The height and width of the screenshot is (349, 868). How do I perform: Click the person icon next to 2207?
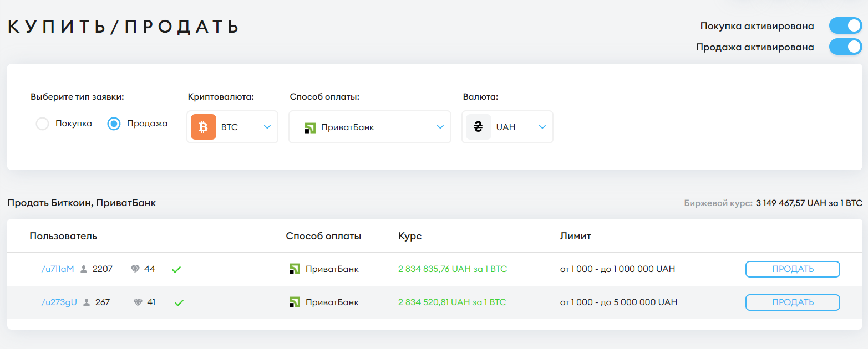point(83,269)
